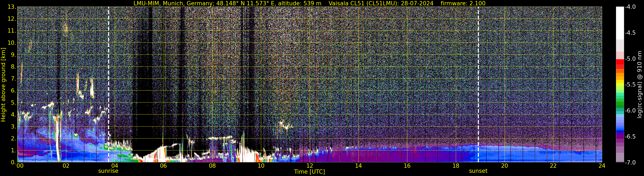Click time-axis tick label '22'

tap(553, 166)
